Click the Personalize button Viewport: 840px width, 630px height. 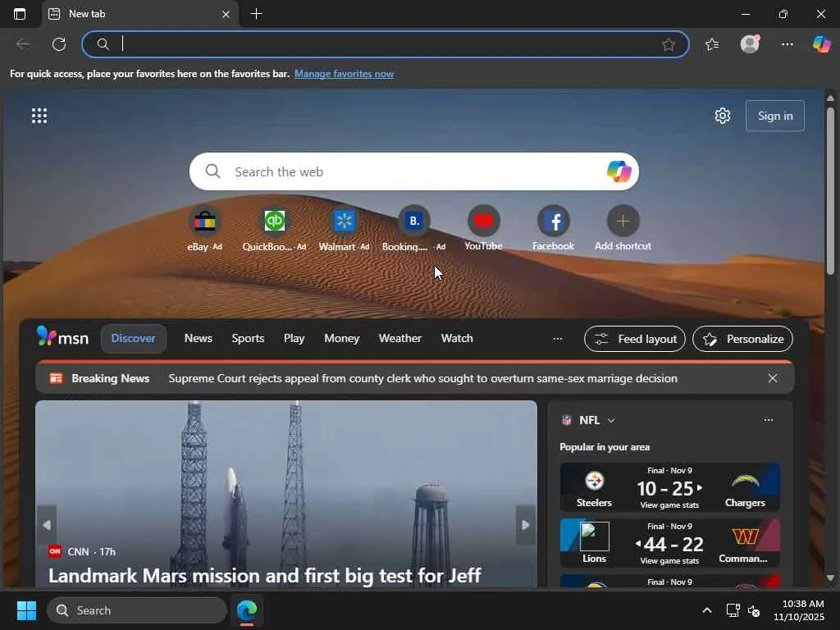[x=743, y=339]
